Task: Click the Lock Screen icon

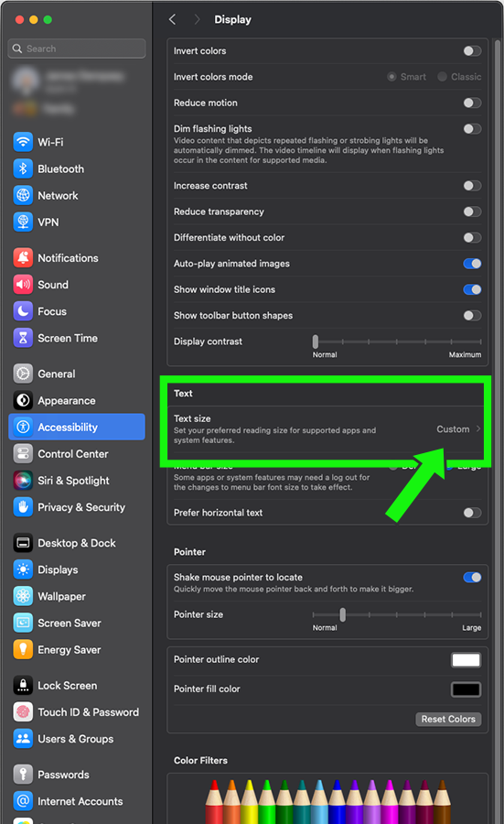Action: click(23, 685)
